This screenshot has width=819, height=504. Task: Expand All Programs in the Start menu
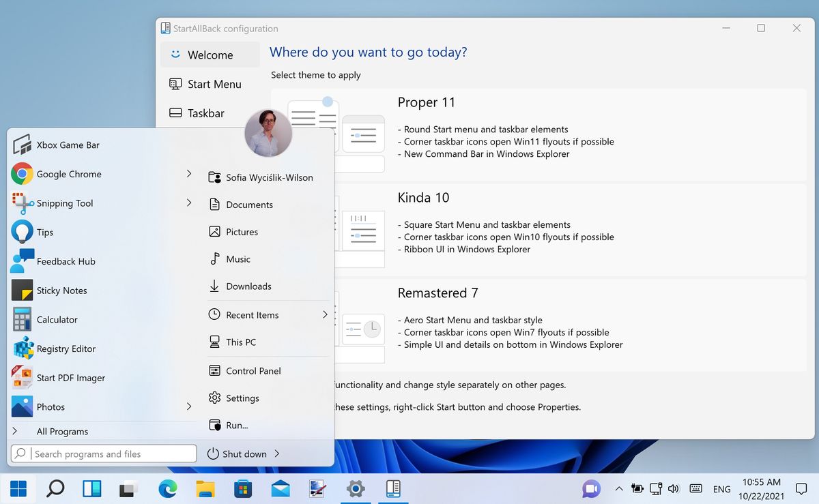[62, 431]
